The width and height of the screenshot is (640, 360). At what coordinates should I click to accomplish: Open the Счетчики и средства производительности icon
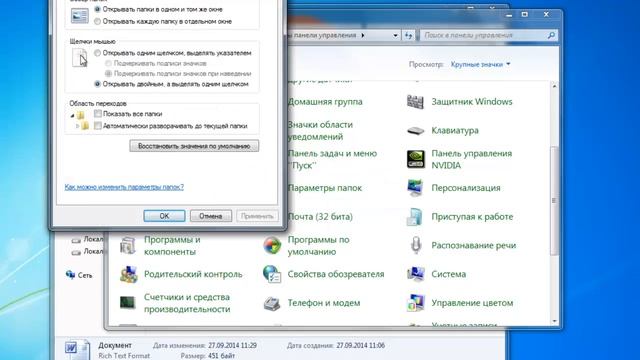click(128, 303)
